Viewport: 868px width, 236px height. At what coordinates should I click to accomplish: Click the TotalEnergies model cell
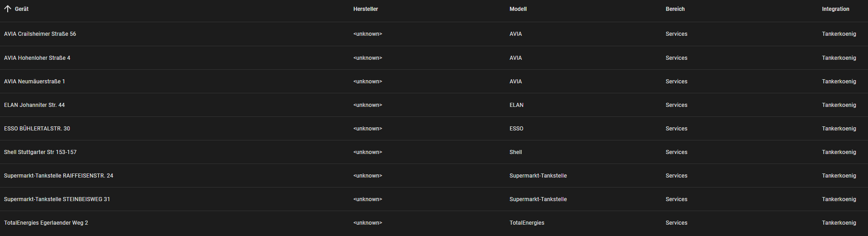527,223
